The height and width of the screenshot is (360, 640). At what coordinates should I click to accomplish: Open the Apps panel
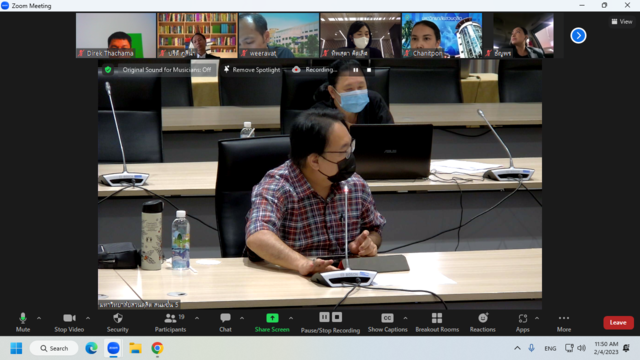(x=522, y=322)
